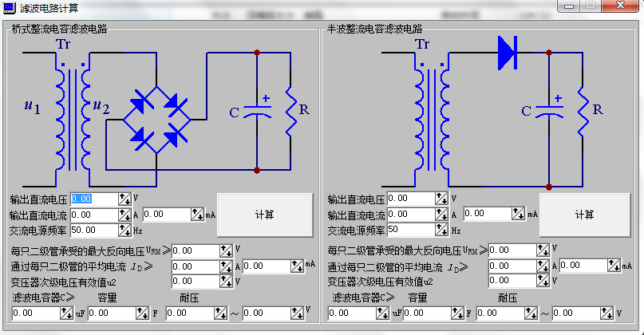Click bridge filter capacitor uF capacity field
The image size is (644, 335).
[x=36, y=313]
